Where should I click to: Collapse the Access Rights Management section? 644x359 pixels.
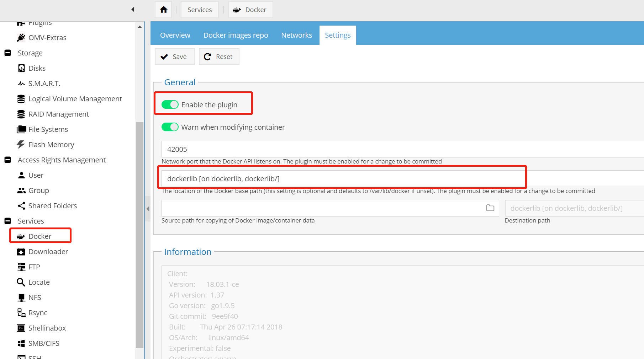(7, 160)
